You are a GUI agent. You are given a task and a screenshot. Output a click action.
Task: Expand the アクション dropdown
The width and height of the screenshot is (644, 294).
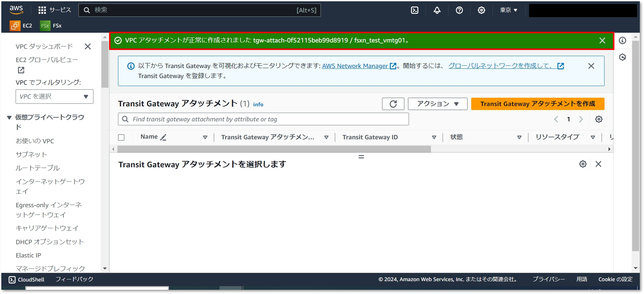tap(438, 104)
